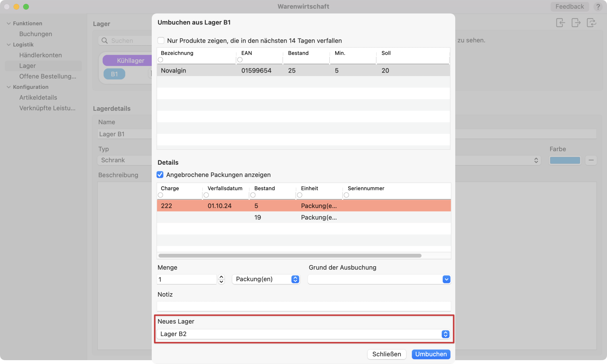Click the Notiz text field
607x364 pixels.
[304, 306]
